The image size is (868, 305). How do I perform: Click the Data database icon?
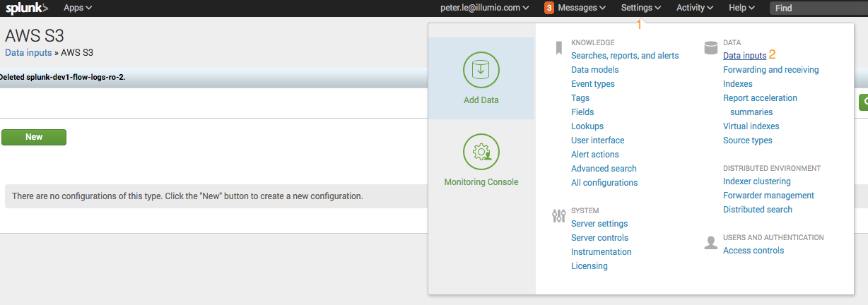tap(711, 48)
